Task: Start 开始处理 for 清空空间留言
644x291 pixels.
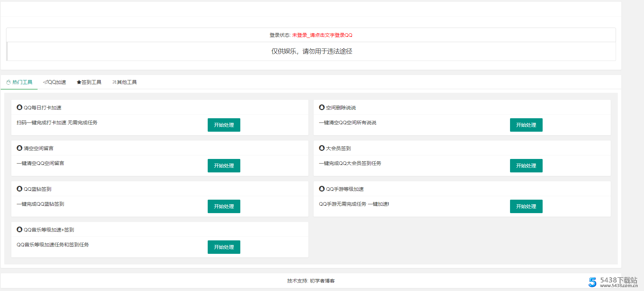Action: point(224,166)
